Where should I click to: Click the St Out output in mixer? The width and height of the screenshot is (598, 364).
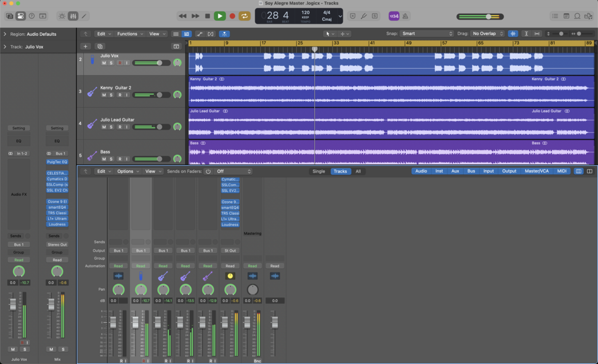click(x=230, y=251)
